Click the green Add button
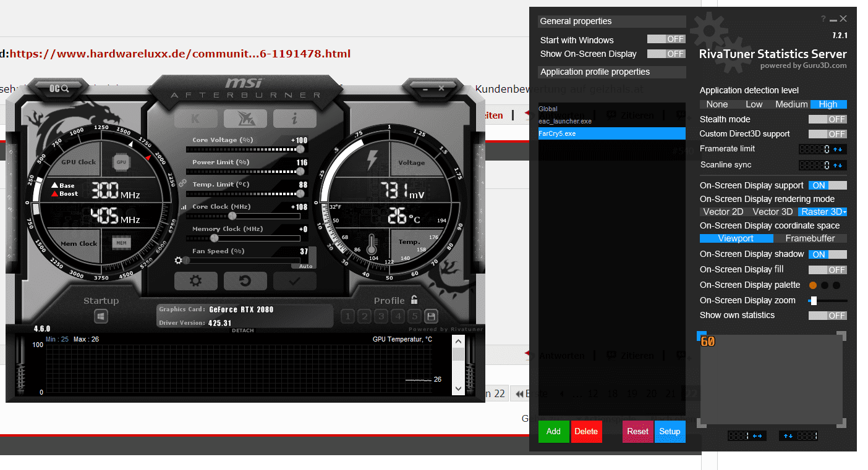This screenshot has height=470, width=868. click(x=553, y=432)
